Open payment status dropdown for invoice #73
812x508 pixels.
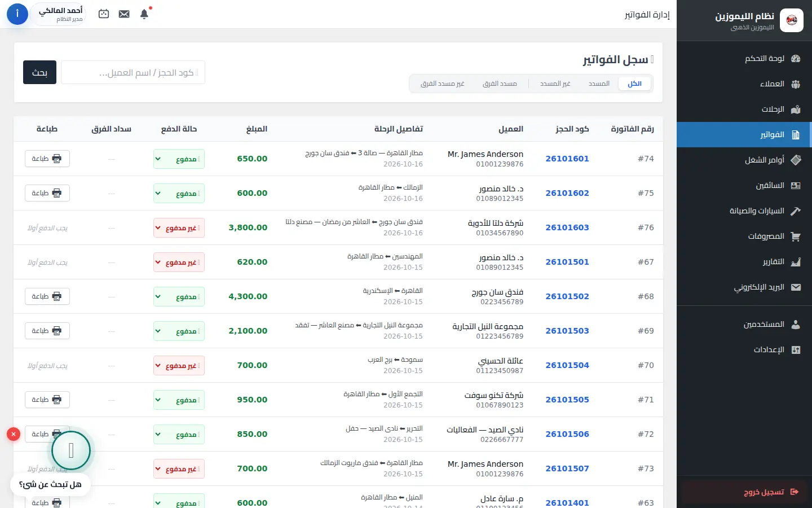point(179,468)
